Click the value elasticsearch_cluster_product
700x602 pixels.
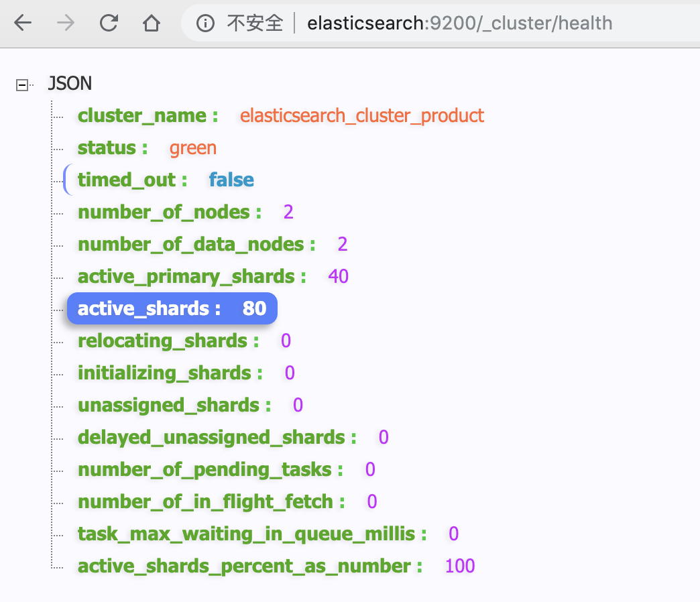click(361, 115)
